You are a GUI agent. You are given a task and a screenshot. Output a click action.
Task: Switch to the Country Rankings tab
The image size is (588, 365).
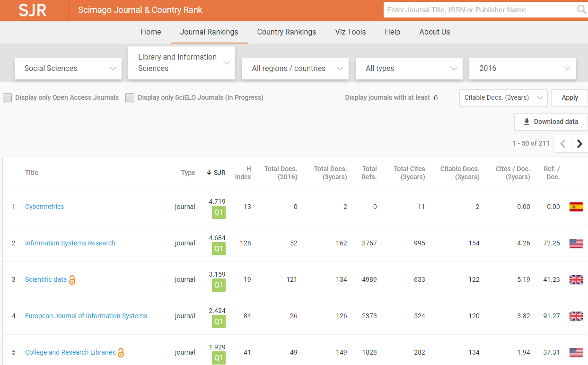coord(286,32)
